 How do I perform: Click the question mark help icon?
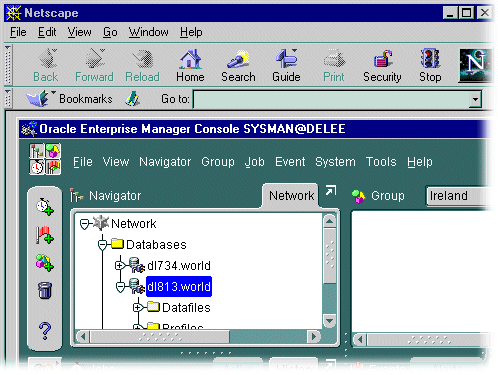[x=45, y=331]
